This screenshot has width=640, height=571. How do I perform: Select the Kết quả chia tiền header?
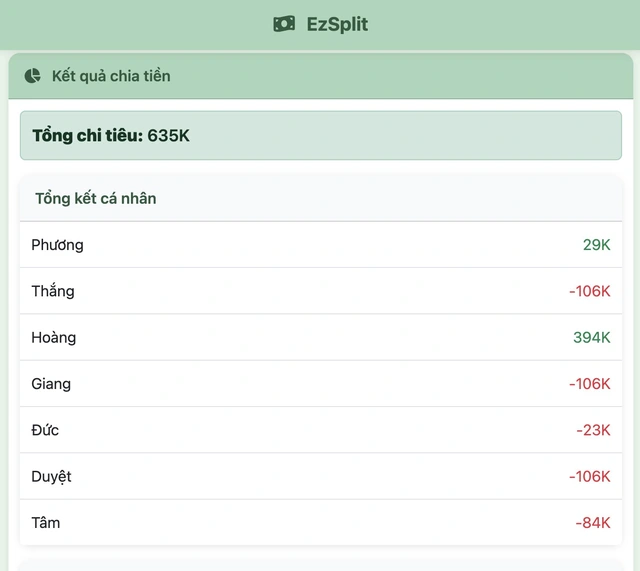pos(111,76)
